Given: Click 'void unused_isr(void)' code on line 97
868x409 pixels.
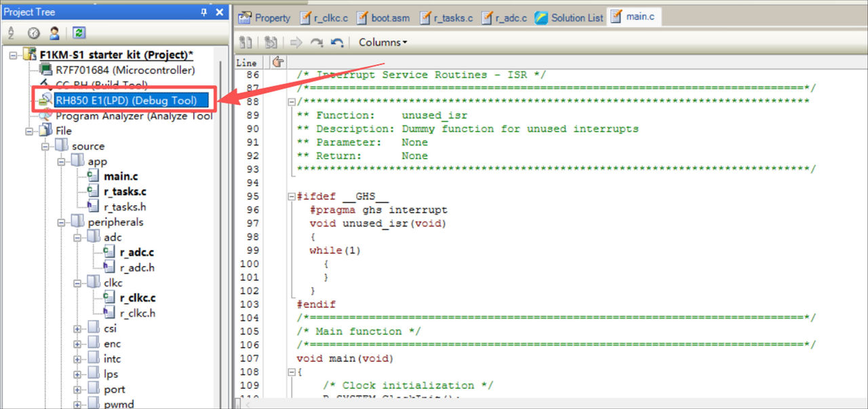Looking at the screenshot, I should [x=378, y=223].
